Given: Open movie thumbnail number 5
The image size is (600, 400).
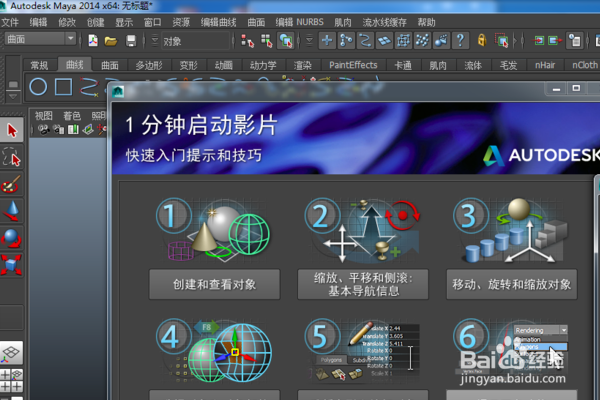Looking at the screenshot, I should (x=363, y=351).
